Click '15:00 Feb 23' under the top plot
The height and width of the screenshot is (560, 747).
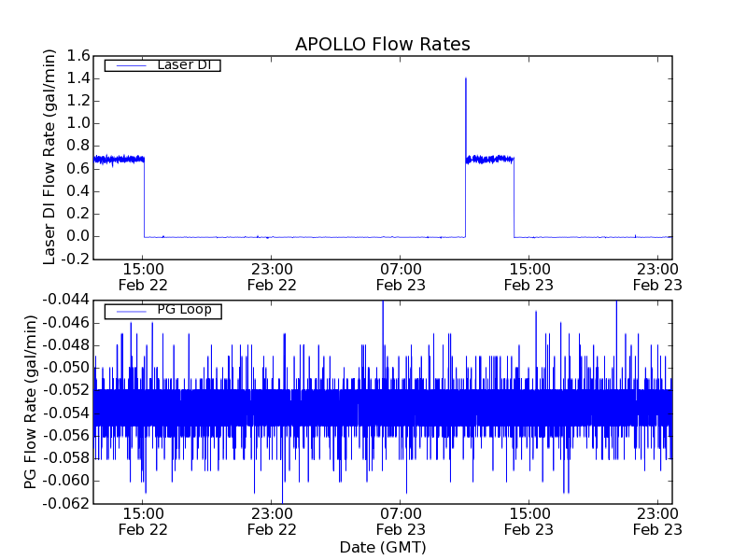(529, 277)
